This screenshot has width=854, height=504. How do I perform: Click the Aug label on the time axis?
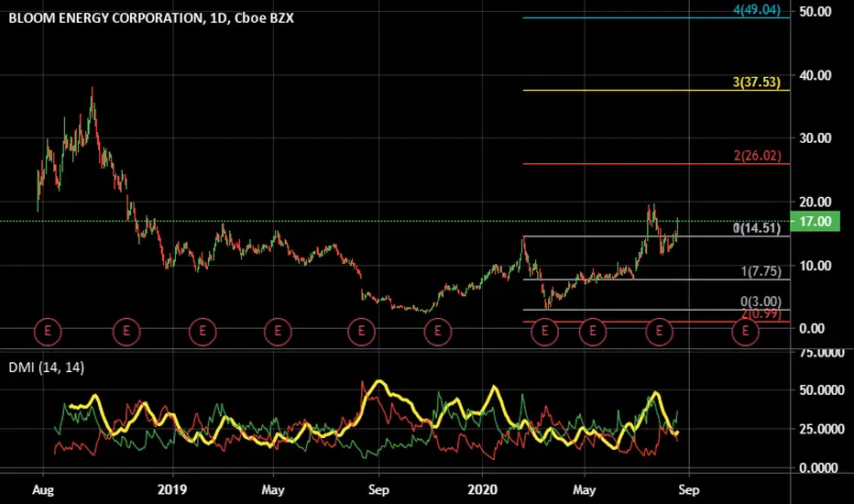(x=43, y=490)
